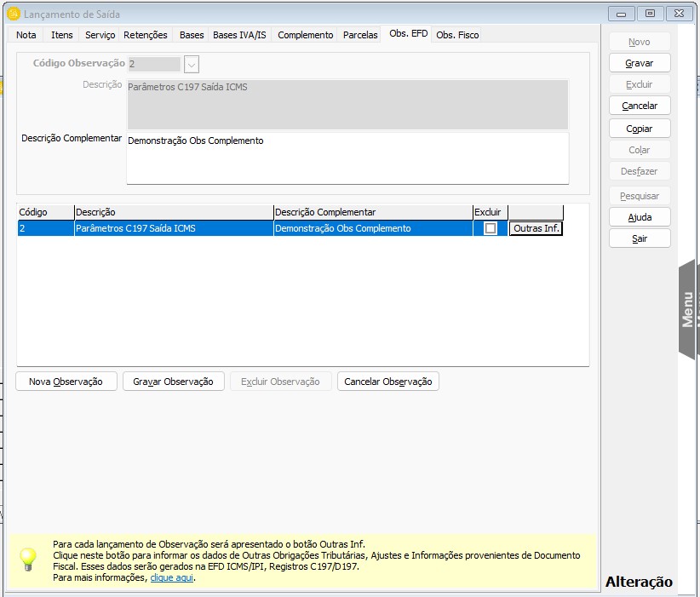The image size is (700, 597).
Task: Follow the 'clique aqui' help link
Action: [172, 577]
